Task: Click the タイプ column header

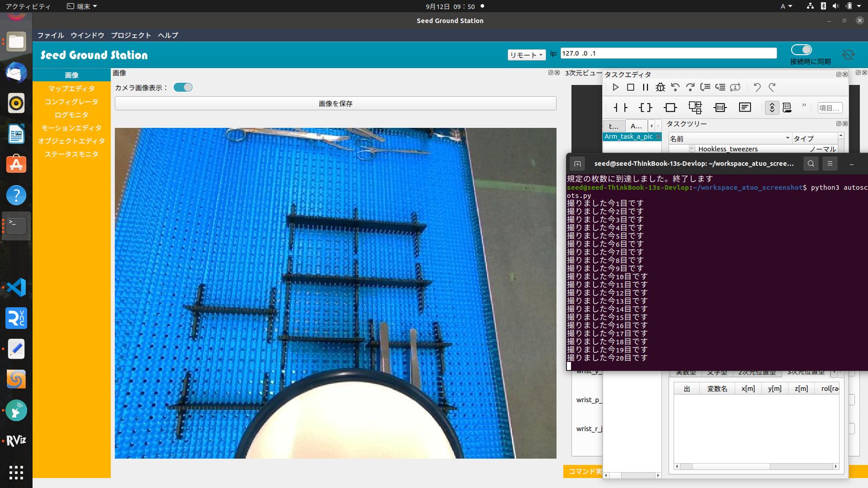Action: [815, 138]
